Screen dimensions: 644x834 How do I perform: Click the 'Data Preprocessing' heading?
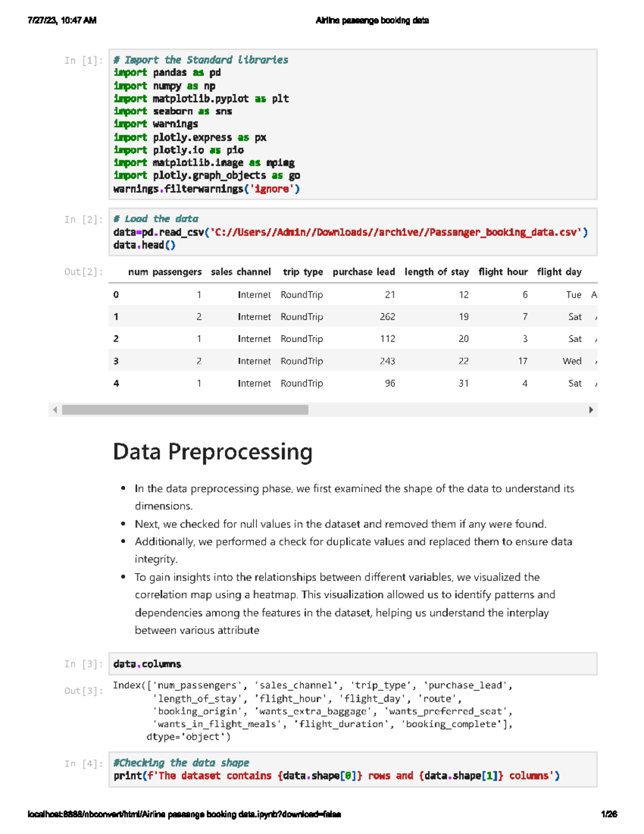(212, 452)
